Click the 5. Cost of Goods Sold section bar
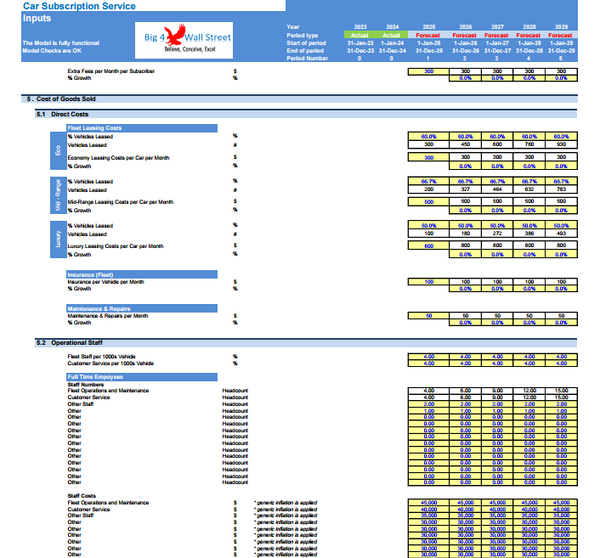This screenshot has width=600, height=558. 300,100
